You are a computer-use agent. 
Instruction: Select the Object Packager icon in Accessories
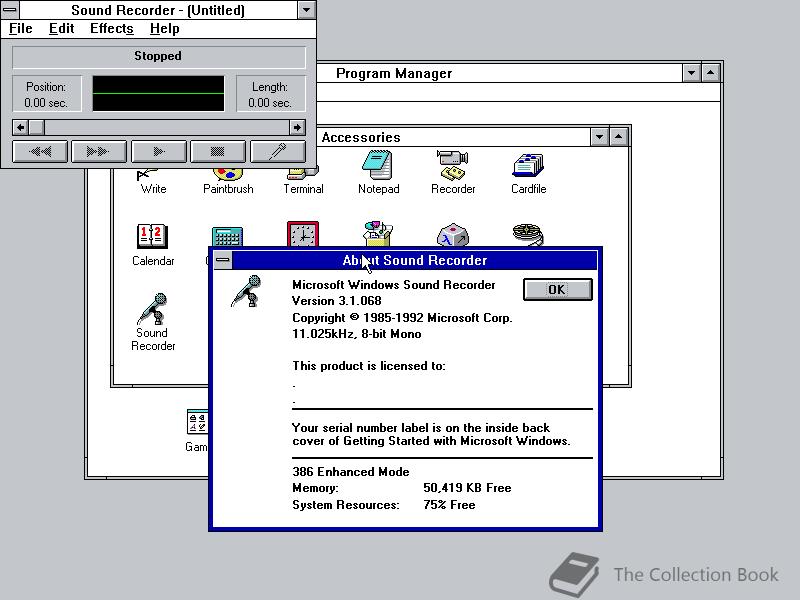pyautogui.click(x=378, y=234)
